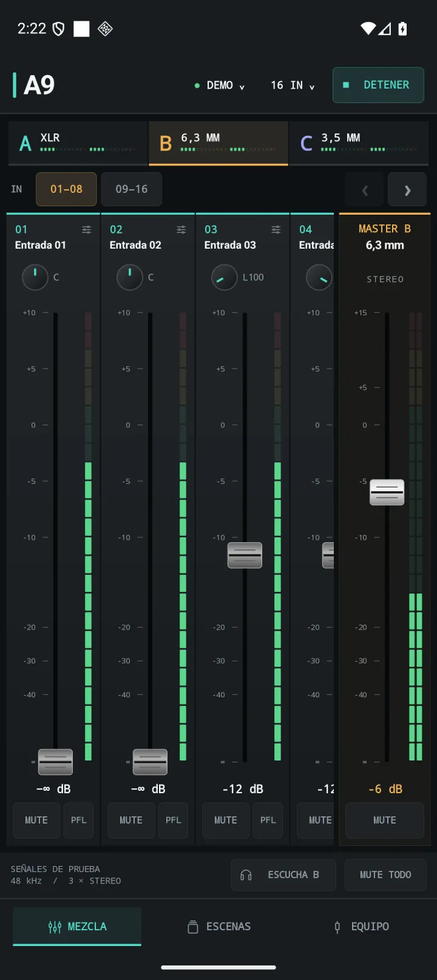Select output A XLR tab
The image size is (437, 980).
click(78, 143)
